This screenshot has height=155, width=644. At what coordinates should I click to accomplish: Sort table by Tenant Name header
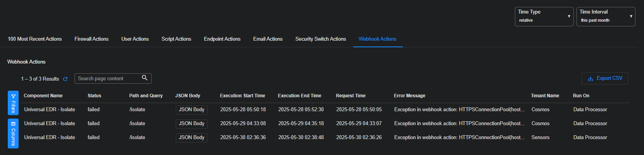pos(545,96)
